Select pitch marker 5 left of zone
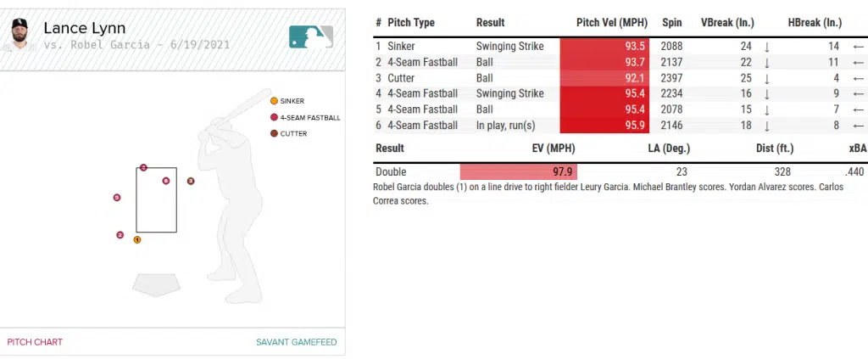 point(116,198)
